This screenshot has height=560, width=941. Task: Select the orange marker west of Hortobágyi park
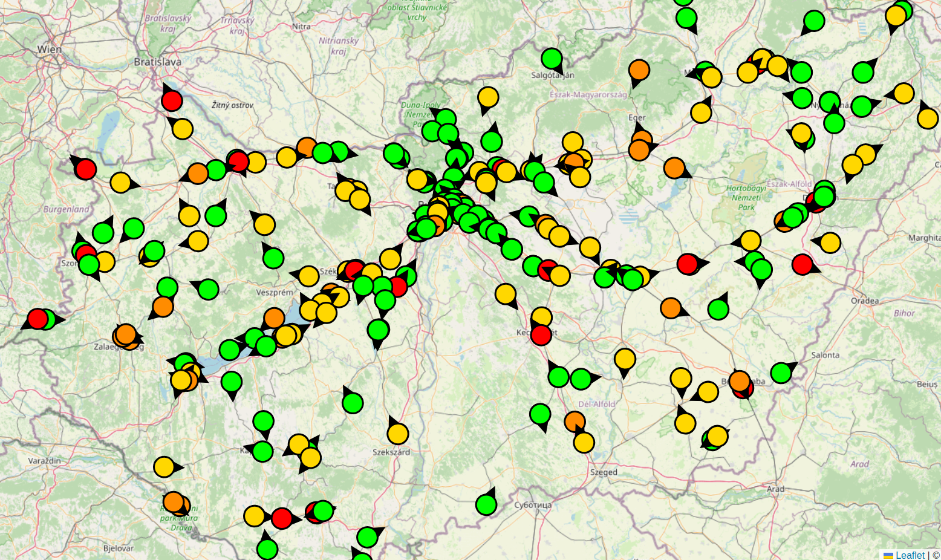tap(674, 168)
